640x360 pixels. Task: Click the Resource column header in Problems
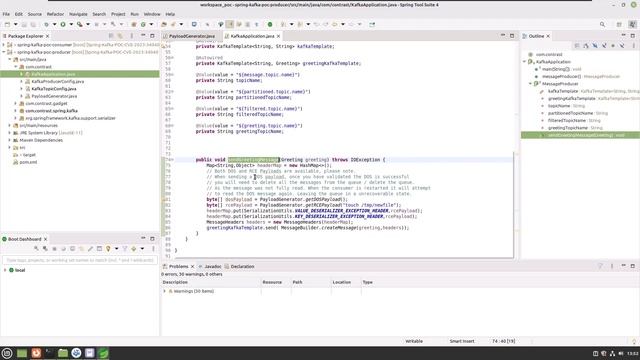tap(276, 282)
